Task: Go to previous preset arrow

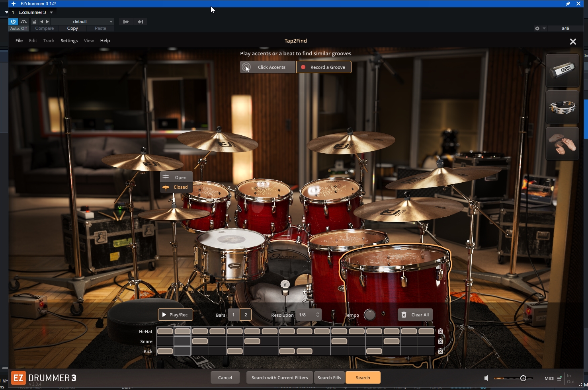Action: tap(41, 22)
